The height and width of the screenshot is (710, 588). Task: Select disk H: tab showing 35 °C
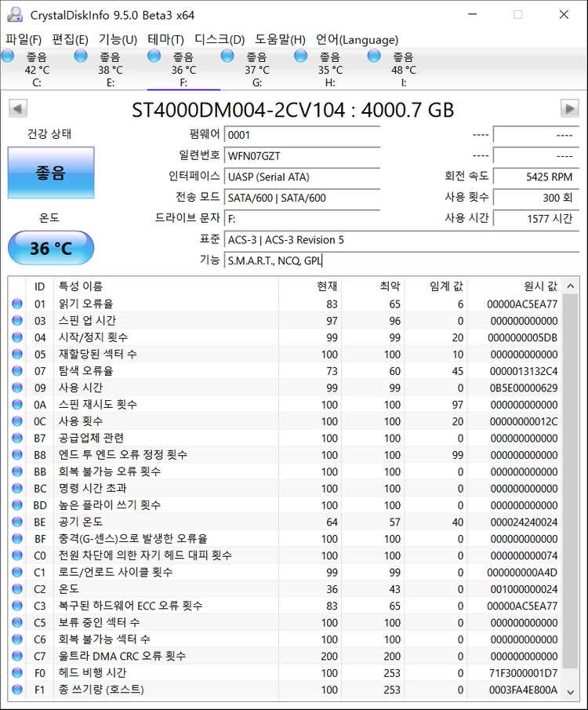[x=330, y=70]
